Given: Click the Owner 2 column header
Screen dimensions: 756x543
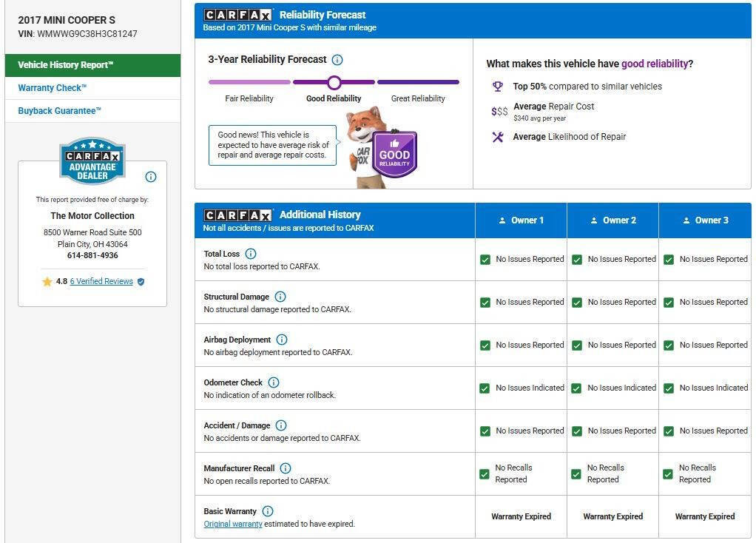Looking at the screenshot, I should [612, 220].
